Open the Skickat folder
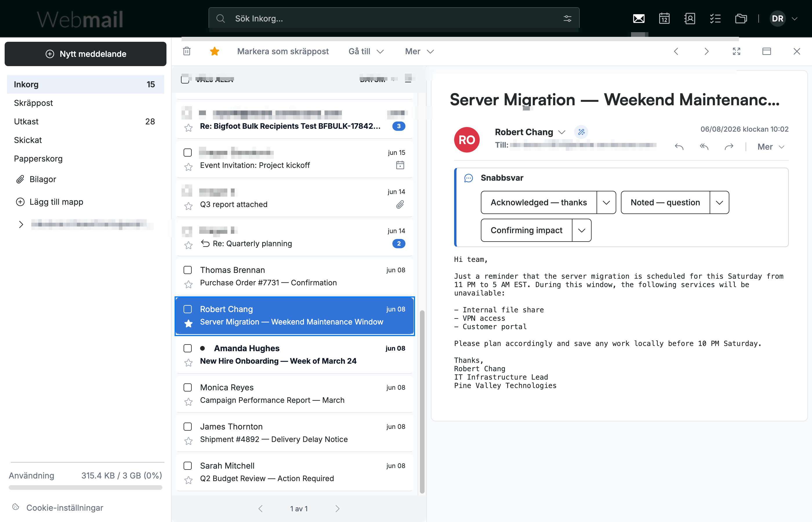812x522 pixels. pos(85,140)
